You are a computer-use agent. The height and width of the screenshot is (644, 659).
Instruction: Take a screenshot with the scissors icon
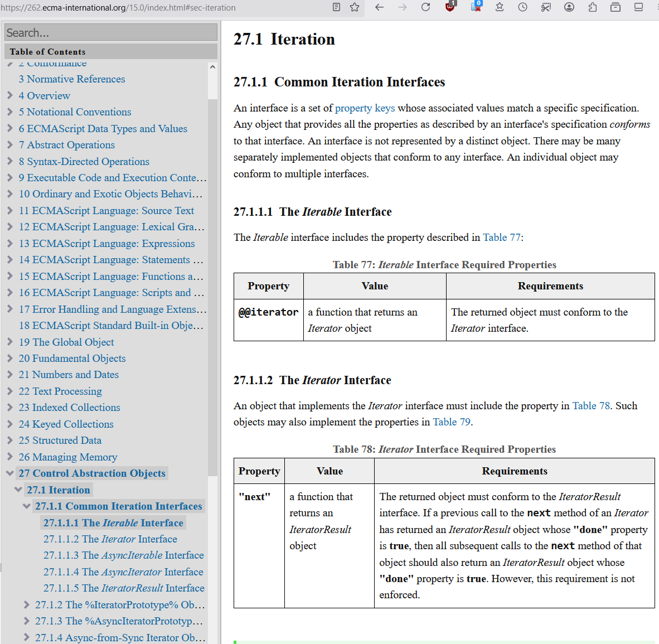click(546, 7)
